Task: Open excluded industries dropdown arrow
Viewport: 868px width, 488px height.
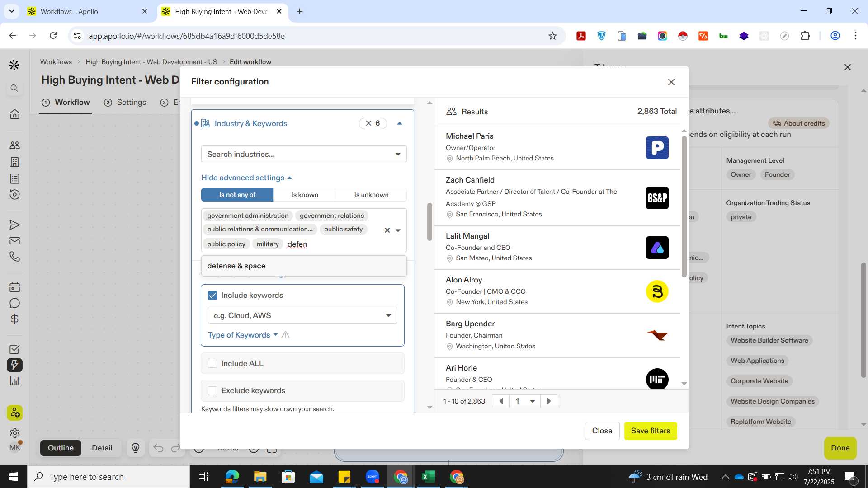Action: point(398,230)
